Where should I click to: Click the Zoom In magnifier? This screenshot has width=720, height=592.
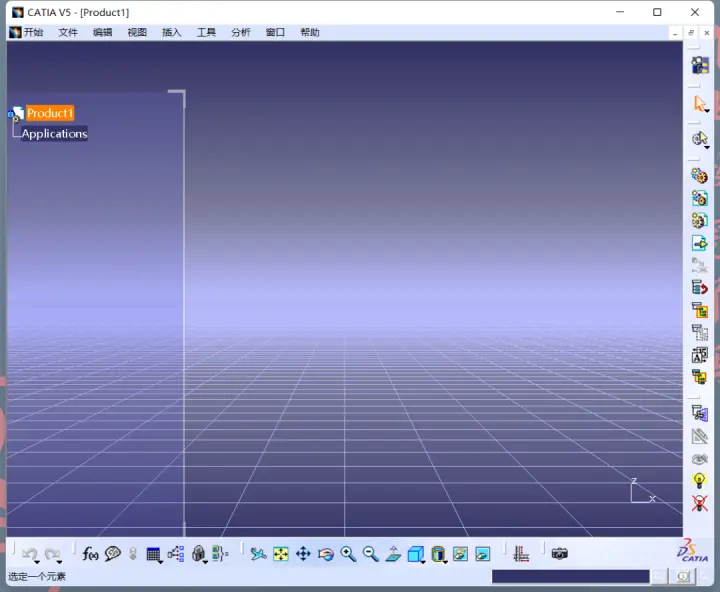pyautogui.click(x=348, y=554)
